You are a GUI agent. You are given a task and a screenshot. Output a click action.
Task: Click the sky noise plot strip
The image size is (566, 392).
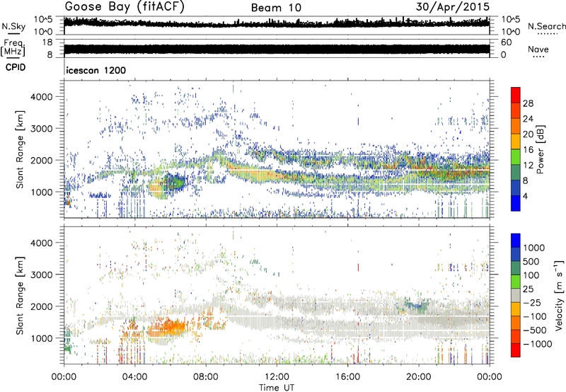pos(277,25)
